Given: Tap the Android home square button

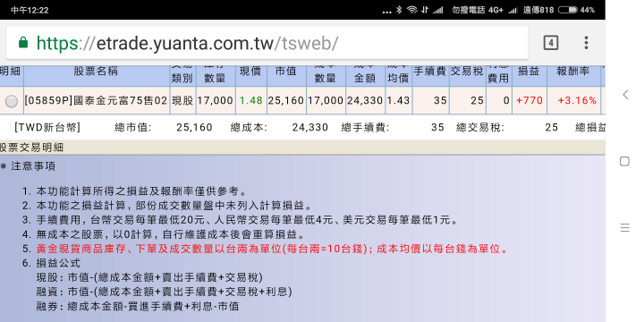Looking at the screenshot, I should click(624, 161).
